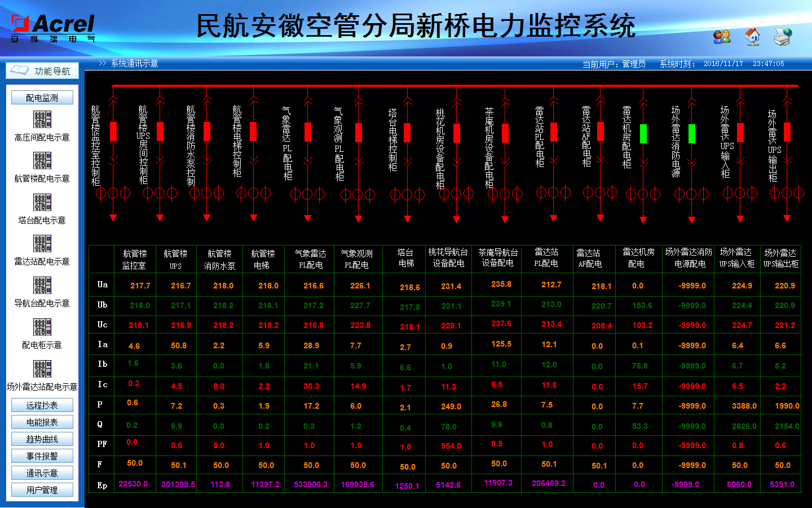Image resolution: width=812 pixels, height=508 pixels.
Task: Click the two-users icon in the header
Action: pos(721,37)
